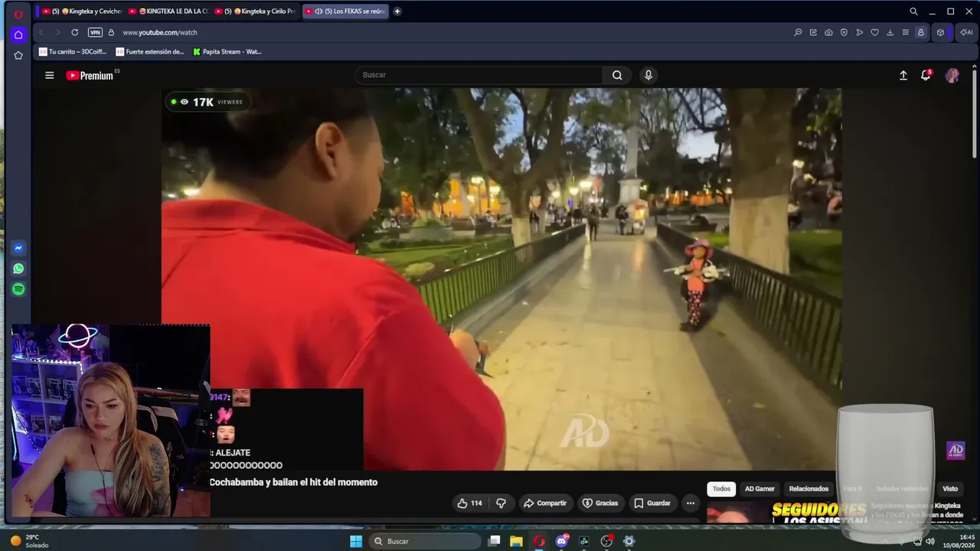Viewport: 980px width, 551px height.
Task: Open a new browser tab
Action: point(397,11)
